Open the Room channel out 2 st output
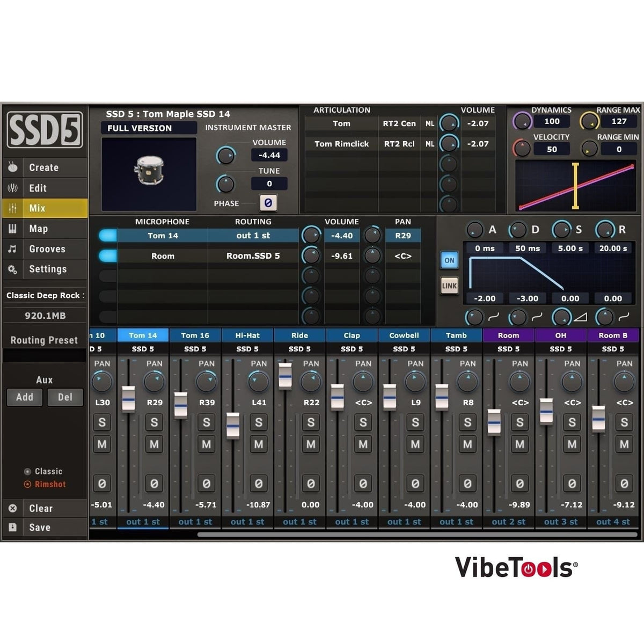This screenshot has height=644, width=644. click(509, 522)
